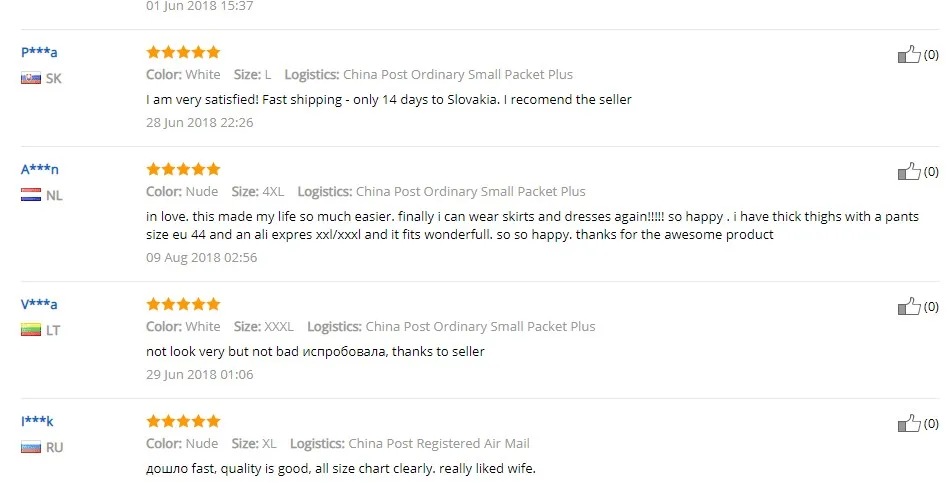
Task: Open reviewer A***n's profile
Action: point(40,169)
